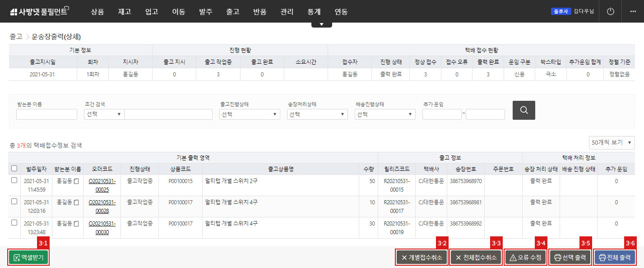Open the 통계 menu in top navigation
This screenshot has width=644, height=268.
[x=314, y=12]
